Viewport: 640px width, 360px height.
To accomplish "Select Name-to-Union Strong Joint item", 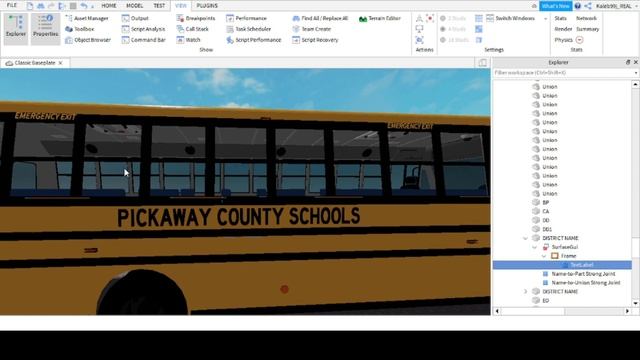I will [x=581, y=282].
